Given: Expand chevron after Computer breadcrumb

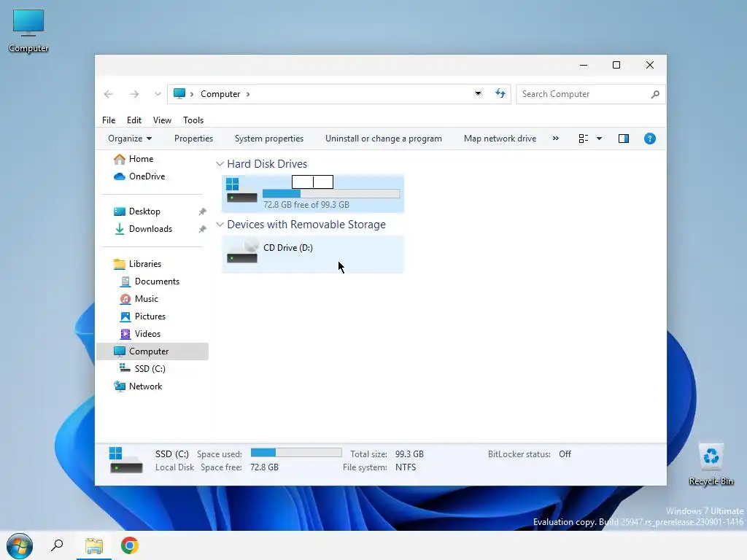Looking at the screenshot, I should pos(248,94).
